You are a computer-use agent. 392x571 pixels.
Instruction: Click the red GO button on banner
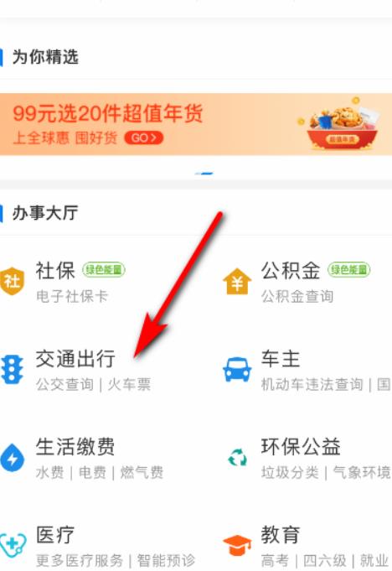144,138
